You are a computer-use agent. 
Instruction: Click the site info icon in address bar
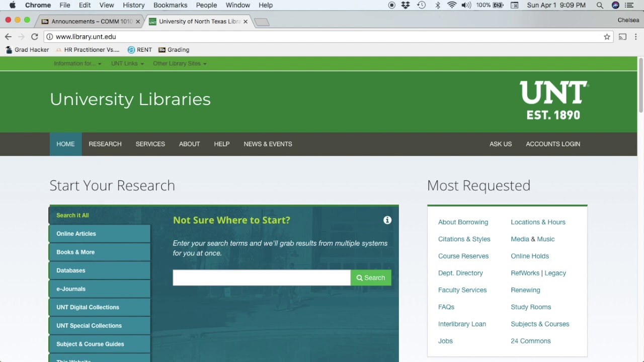49,37
